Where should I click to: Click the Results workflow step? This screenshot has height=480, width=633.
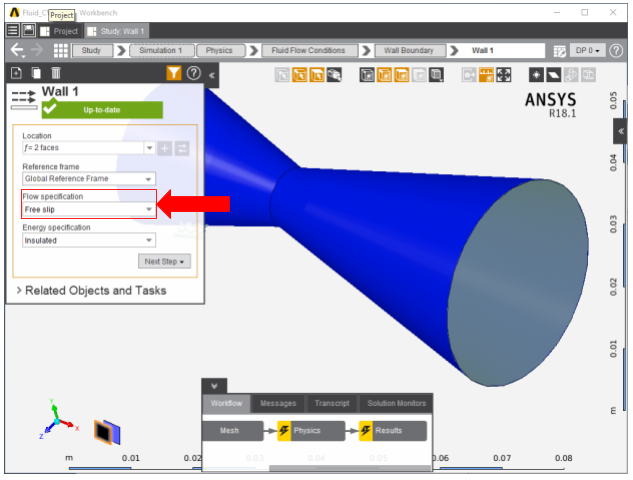point(393,431)
